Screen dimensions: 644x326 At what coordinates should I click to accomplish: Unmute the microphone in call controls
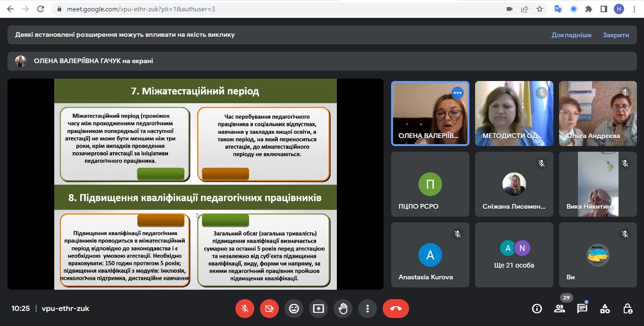245,309
